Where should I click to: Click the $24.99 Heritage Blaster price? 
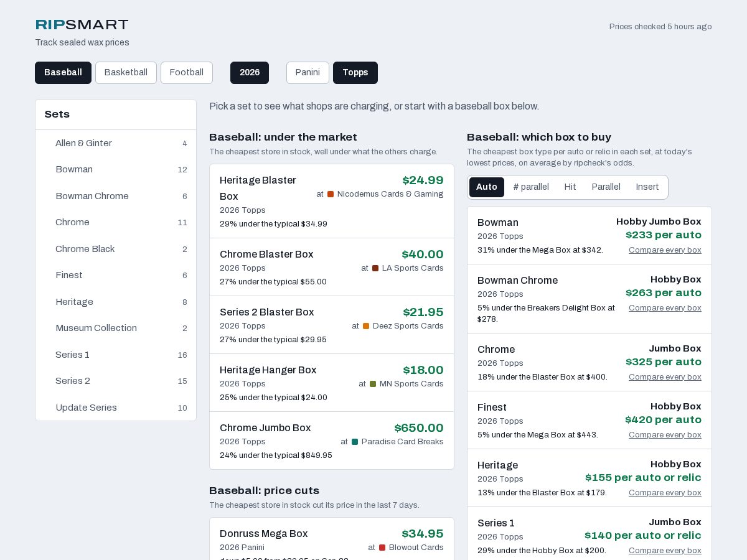click(423, 180)
